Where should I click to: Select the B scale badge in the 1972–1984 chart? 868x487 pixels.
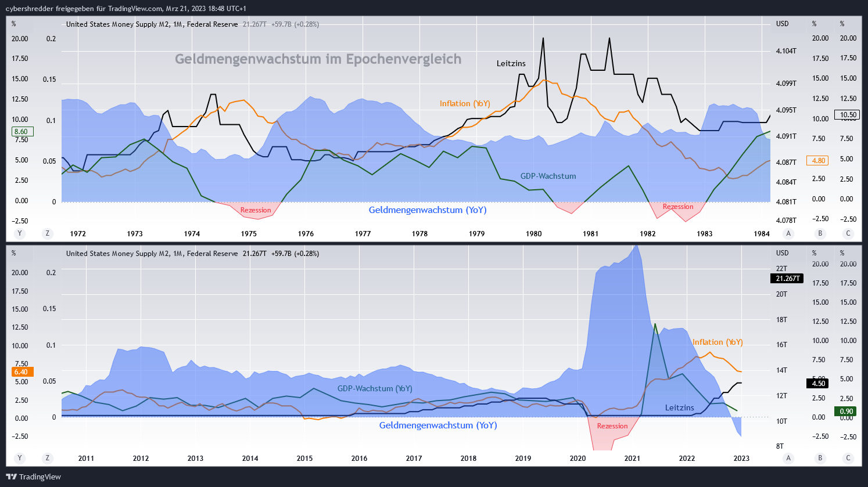pyautogui.click(x=820, y=233)
